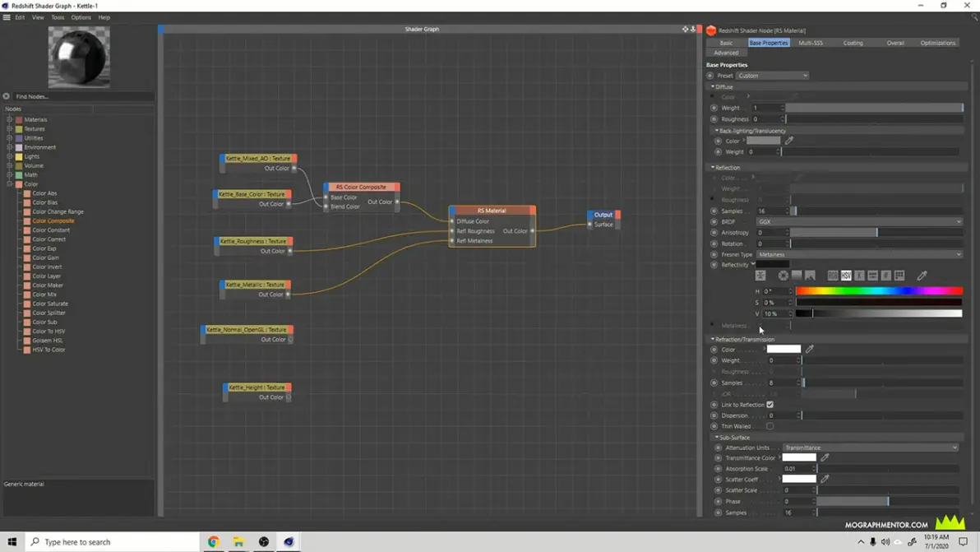Open the Attenuation Units dropdown
This screenshot has height=552, width=980.
[x=870, y=448]
